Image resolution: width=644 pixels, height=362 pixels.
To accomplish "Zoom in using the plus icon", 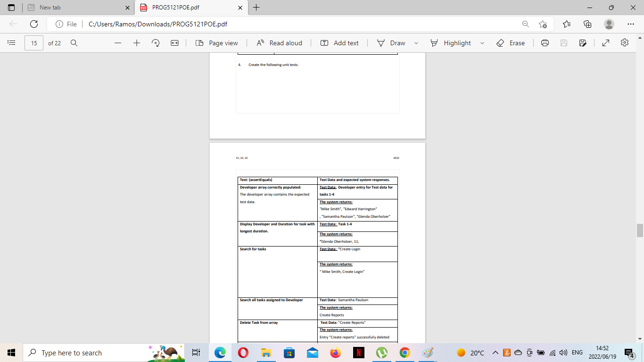I will coord(136,43).
